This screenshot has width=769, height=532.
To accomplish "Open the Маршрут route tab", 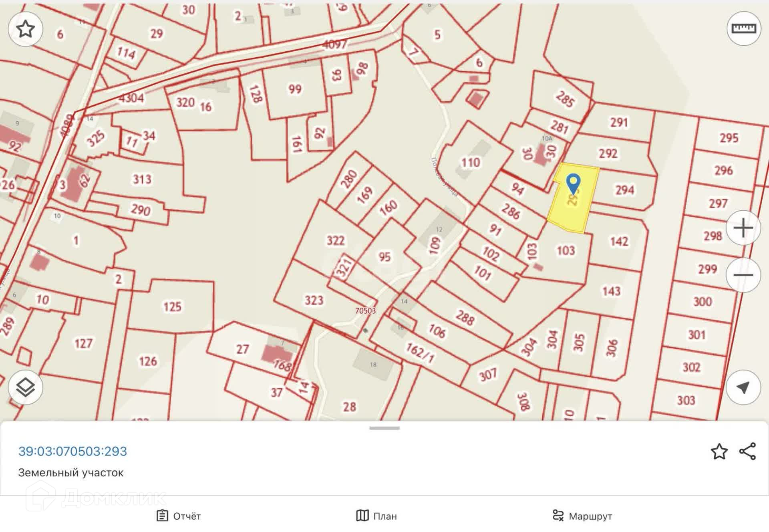I will pyautogui.click(x=582, y=516).
